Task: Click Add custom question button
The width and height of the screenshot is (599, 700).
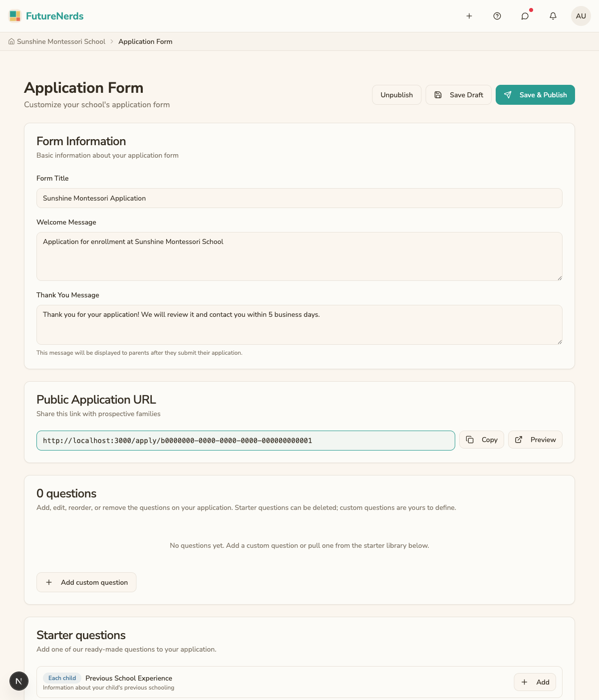Action: coord(86,582)
